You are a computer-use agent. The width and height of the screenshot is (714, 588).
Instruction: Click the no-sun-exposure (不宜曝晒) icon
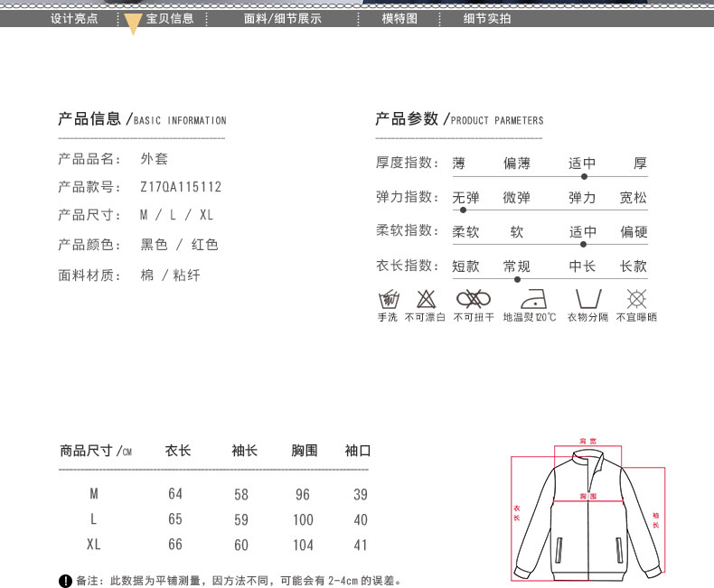(637, 299)
